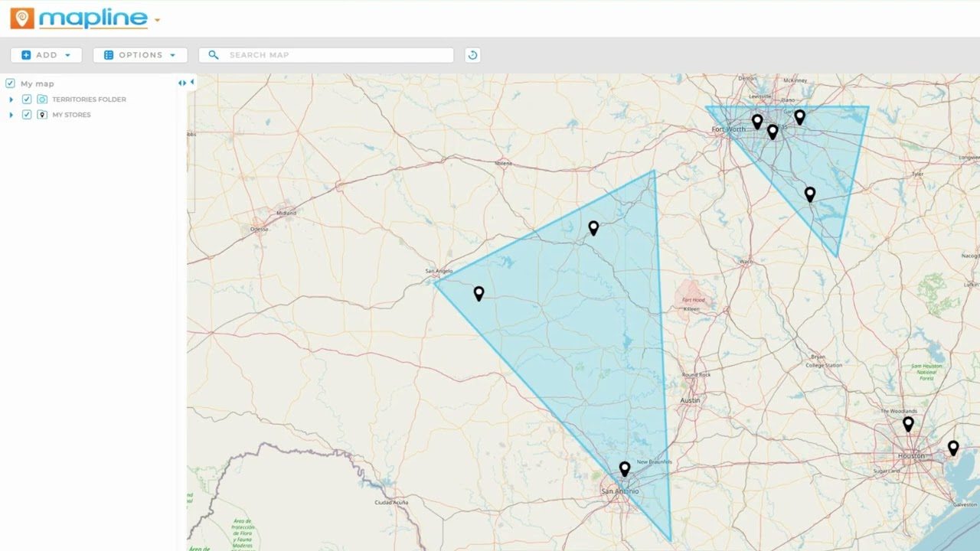
Task: Select the My map label
Action: (x=37, y=83)
